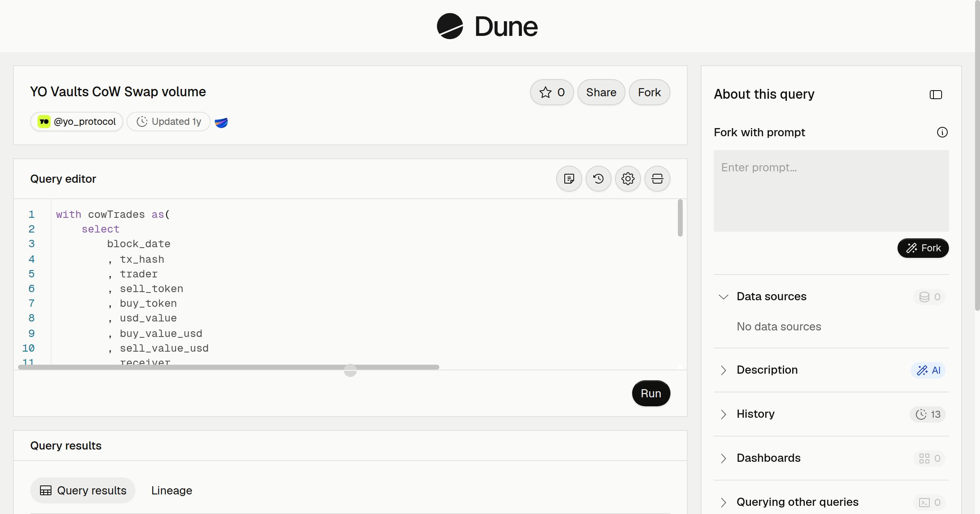Click the "buy_token" line in the editor
This screenshot has height=514, width=980.
tap(148, 304)
